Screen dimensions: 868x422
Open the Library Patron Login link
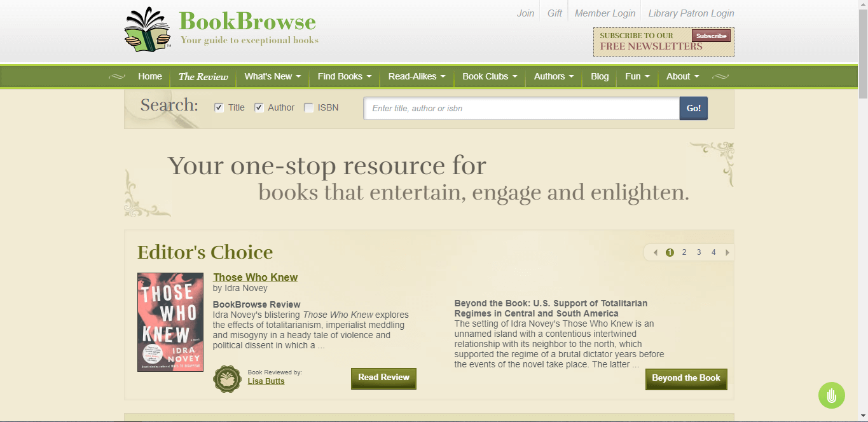(691, 13)
